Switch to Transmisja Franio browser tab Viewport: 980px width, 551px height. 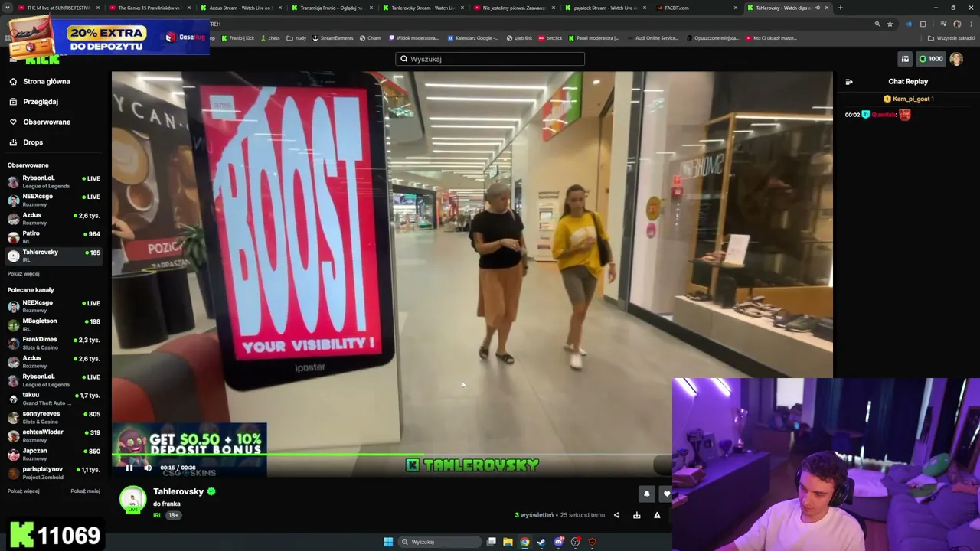[x=332, y=8]
